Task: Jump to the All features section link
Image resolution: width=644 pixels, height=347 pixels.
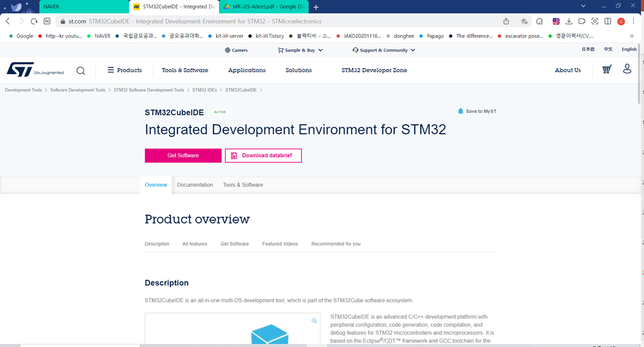Action: (194, 244)
